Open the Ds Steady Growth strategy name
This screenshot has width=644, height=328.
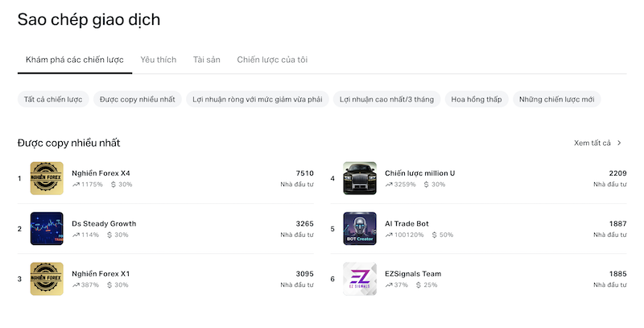[104, 224]
